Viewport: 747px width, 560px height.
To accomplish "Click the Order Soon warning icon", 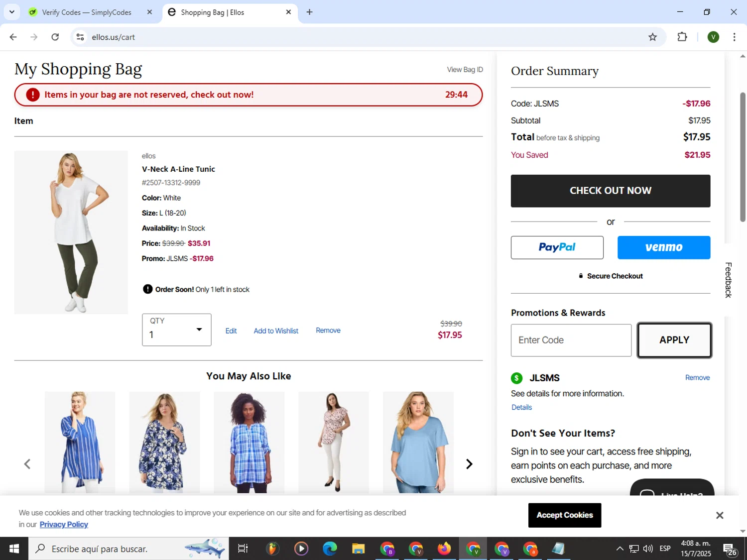I will (x=147, y=289).
